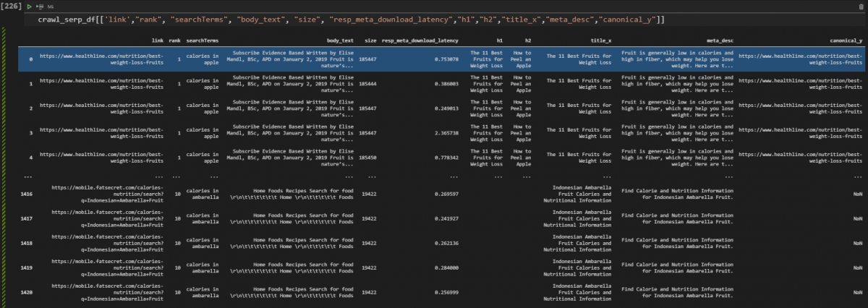The image size is (868, 308).
Task: Click the healthline link in row 2
Action: tap(101, 108)
